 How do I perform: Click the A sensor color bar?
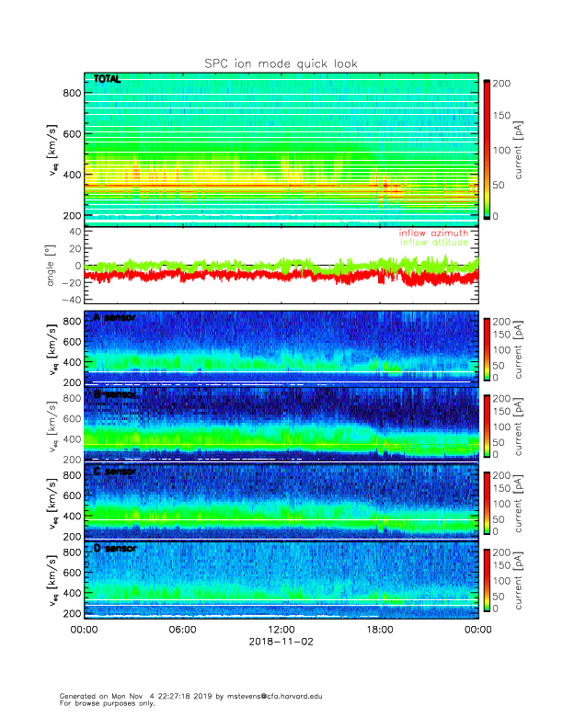pos(488,347)
